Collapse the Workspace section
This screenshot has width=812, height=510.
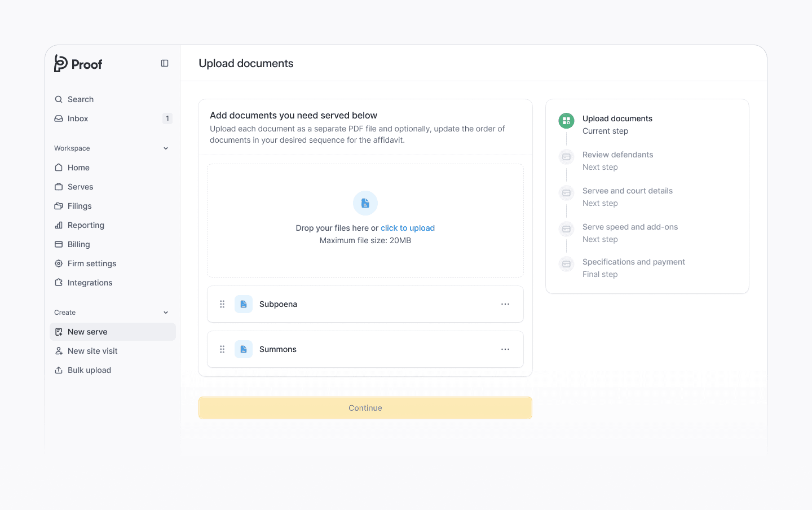[165, 148]
